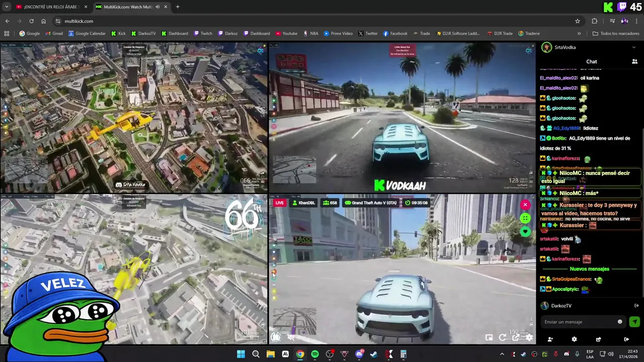Favorite the KhanDBL stream with heart icon

(525, 232)
